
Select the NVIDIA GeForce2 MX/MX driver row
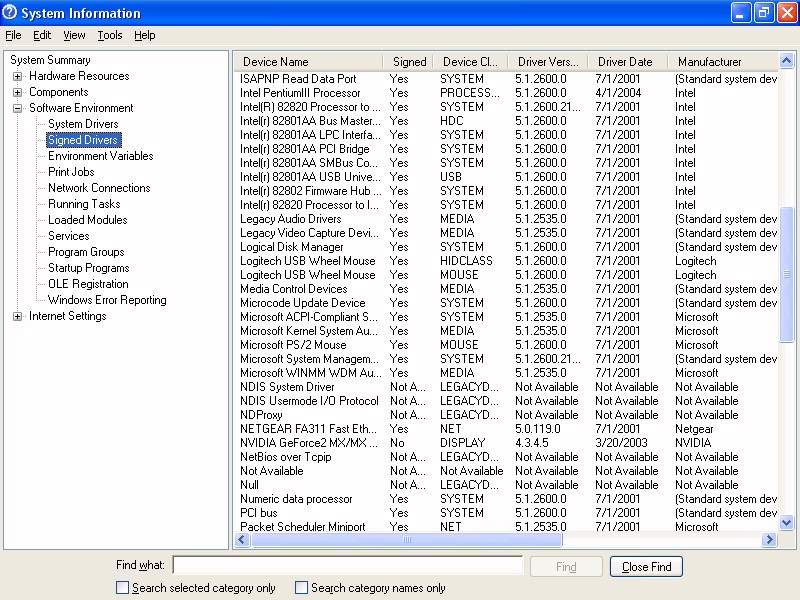click(309, 443)
